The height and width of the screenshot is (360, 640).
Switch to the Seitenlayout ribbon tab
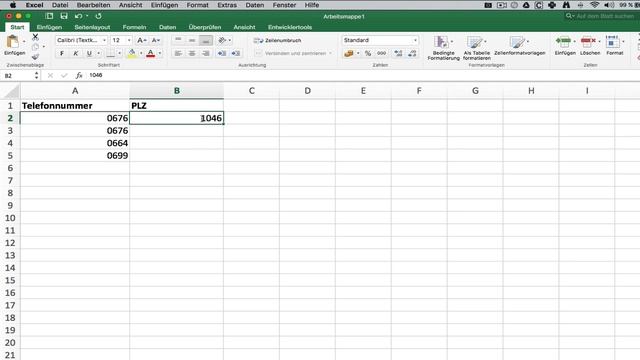pos(92,27)
